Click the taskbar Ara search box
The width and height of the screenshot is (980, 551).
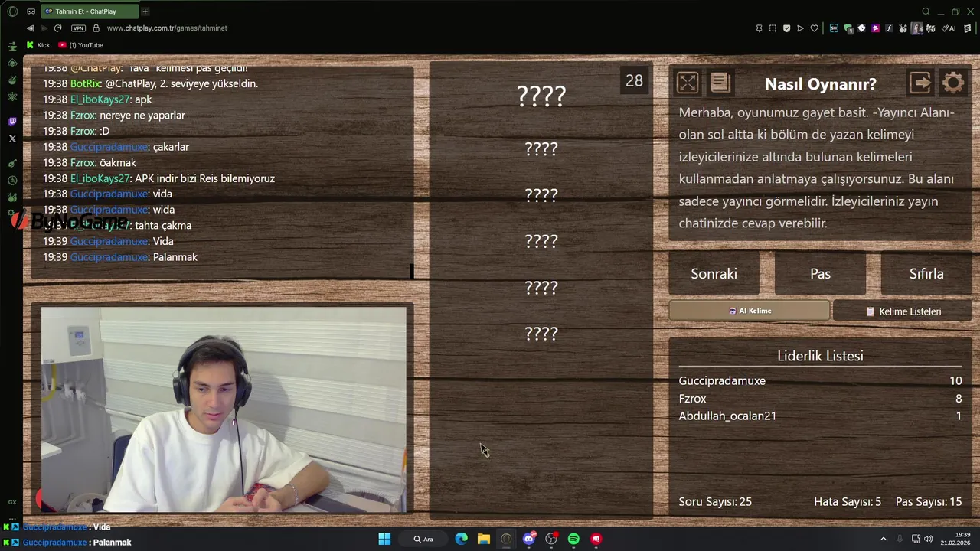[x=423, y=539]
